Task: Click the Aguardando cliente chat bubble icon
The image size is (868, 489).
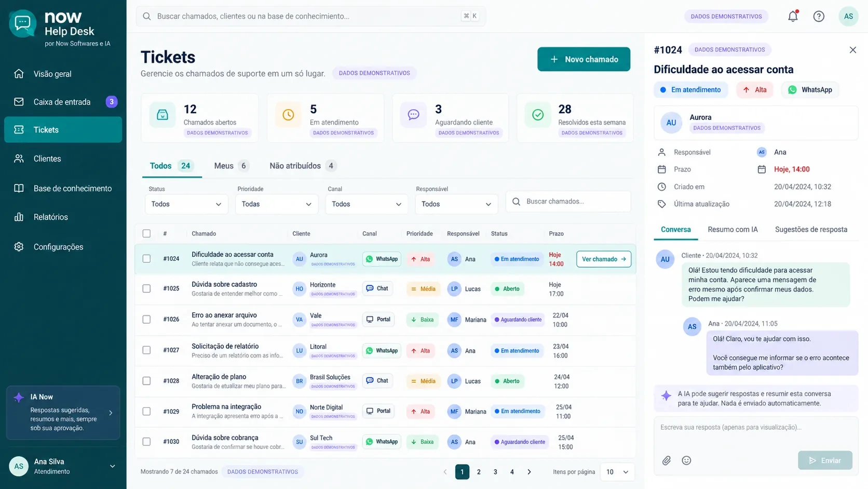Action: [x=413, y=115]
